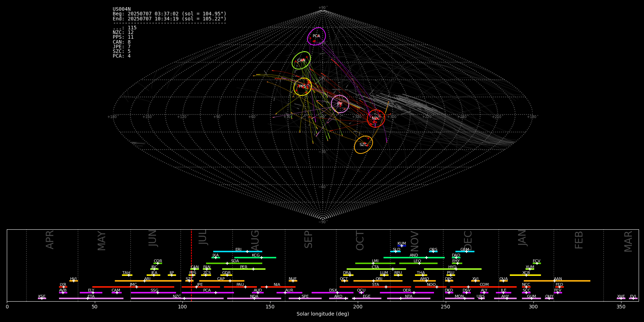This screenshot has height=322, width=644.
Task: Click the ORS shower bar in timeline
Action: [x=433, y=252]
